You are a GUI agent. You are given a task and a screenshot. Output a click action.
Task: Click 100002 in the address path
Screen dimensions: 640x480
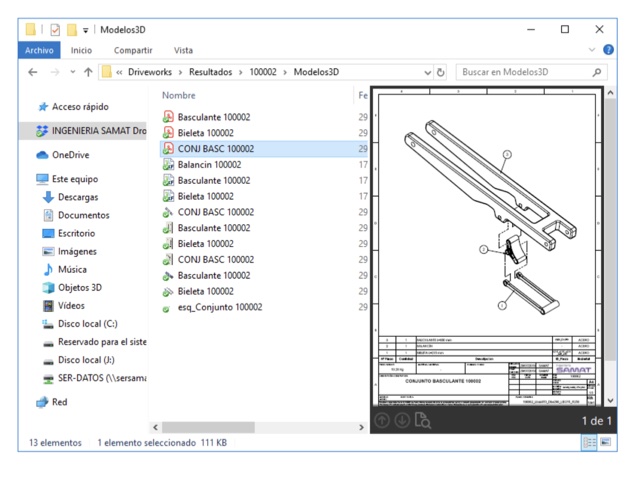point(263,72)
